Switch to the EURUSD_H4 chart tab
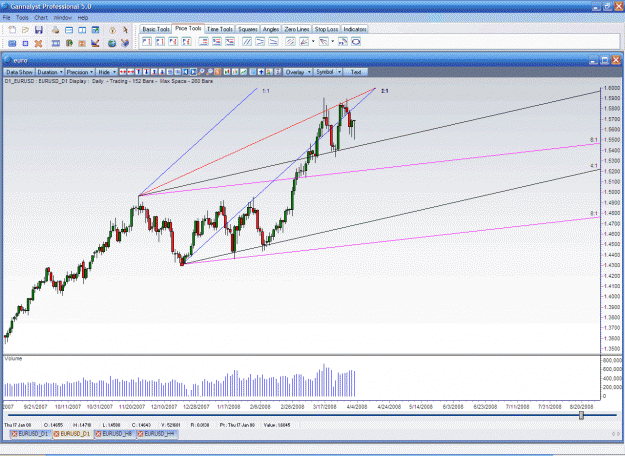625x456 pixels. coord(157,434)
